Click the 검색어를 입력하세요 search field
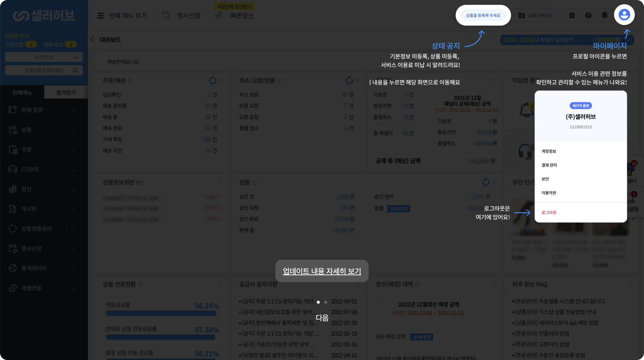Image resolution: width=644 pixels, height=360 pixels. 39,70
